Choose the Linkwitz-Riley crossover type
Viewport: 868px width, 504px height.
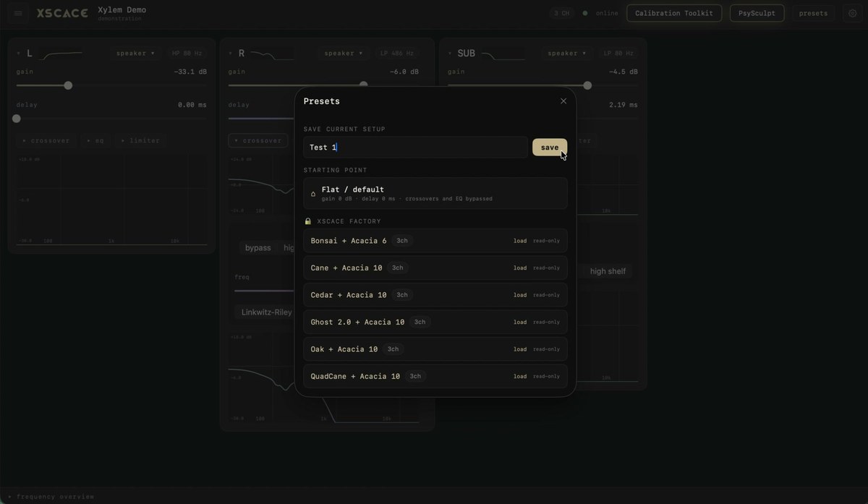click(x=266, y=312)
